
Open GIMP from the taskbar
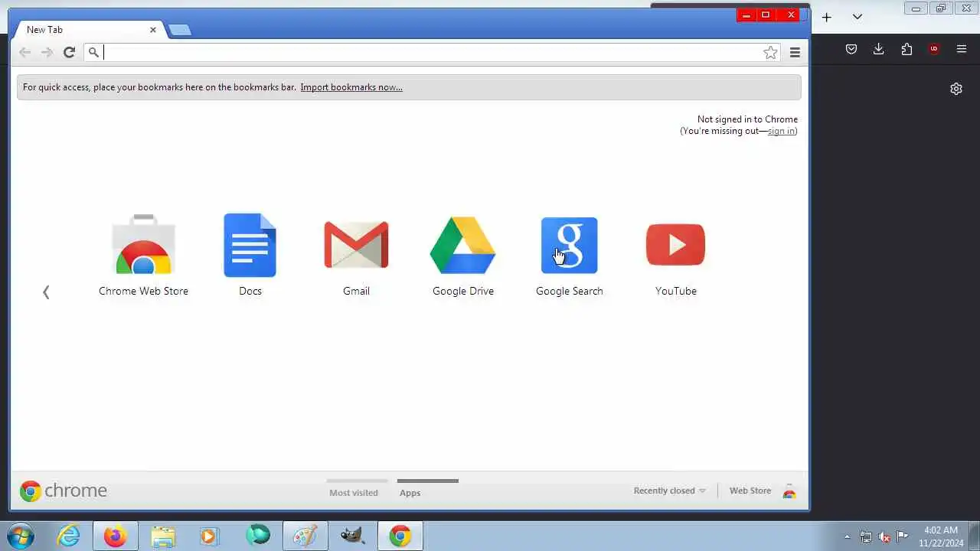(x=352, y=536)
